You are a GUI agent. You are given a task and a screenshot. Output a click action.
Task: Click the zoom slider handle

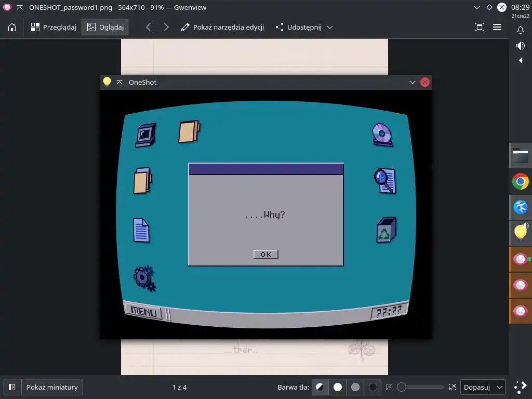402,387
